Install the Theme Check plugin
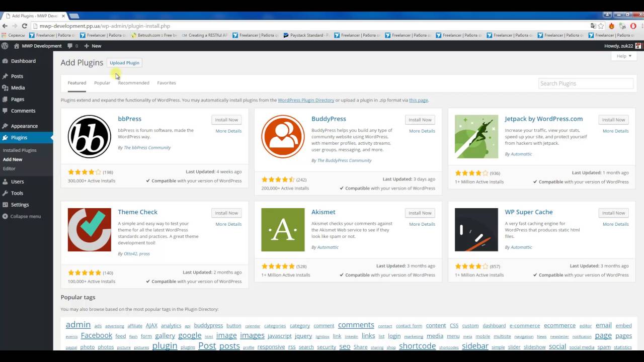Screen dimensions: 644x362 point(226,213)
